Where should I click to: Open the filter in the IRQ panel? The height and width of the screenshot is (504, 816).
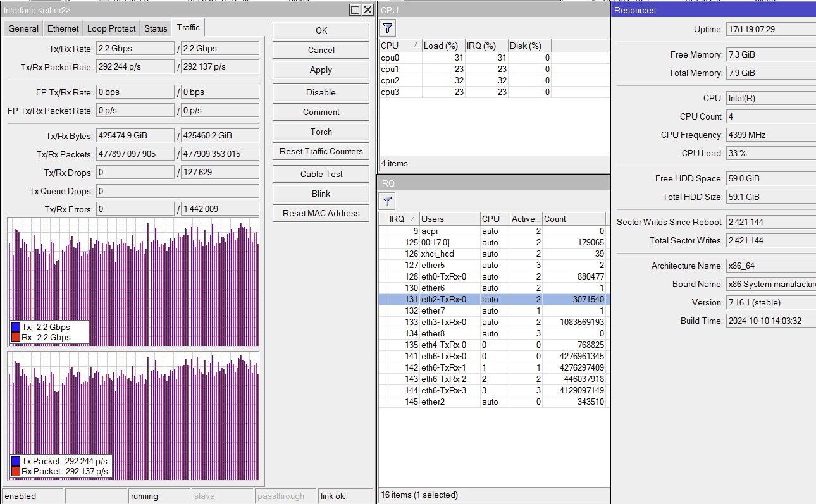(388, 202)
